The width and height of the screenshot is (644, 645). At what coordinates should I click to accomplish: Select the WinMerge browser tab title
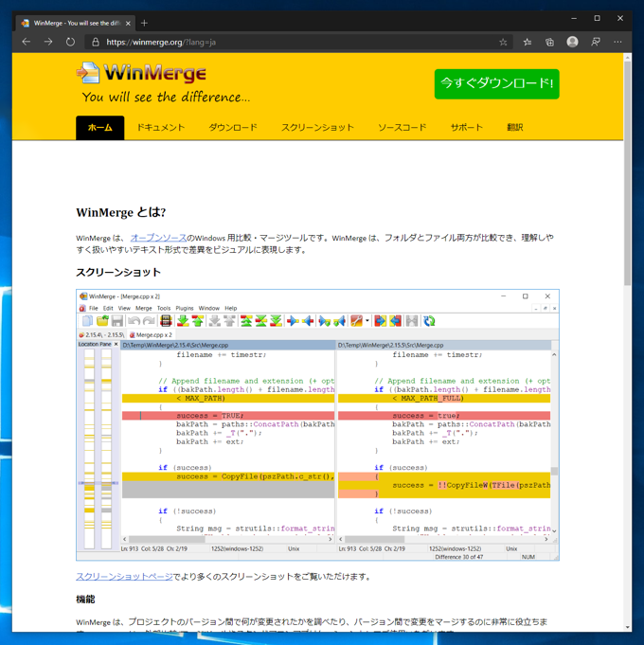pos(77,24)
